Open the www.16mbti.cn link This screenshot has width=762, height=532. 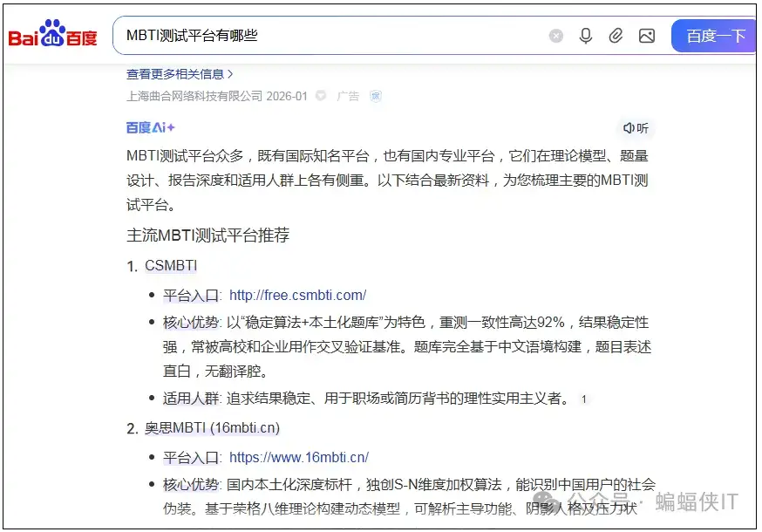pos(299,457)
